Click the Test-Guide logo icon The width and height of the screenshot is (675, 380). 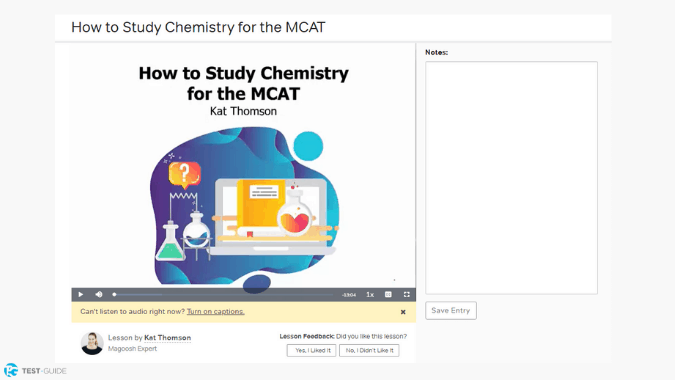pyautogui.click(x=11, y=370)
